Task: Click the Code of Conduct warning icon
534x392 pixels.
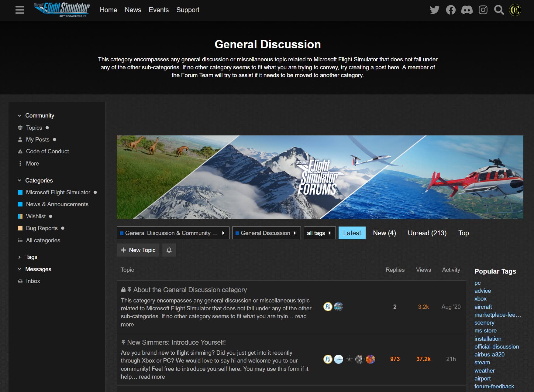Action: click(x=20, y=151)
